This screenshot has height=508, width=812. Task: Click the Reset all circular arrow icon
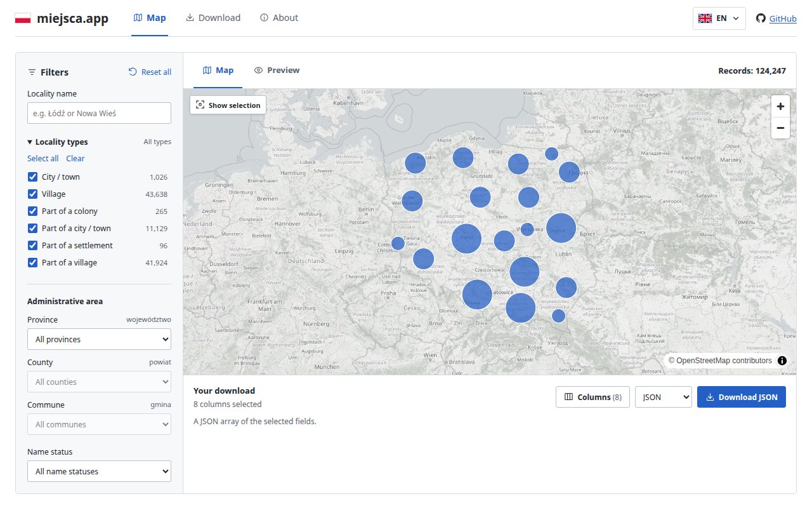click(133, 72)
